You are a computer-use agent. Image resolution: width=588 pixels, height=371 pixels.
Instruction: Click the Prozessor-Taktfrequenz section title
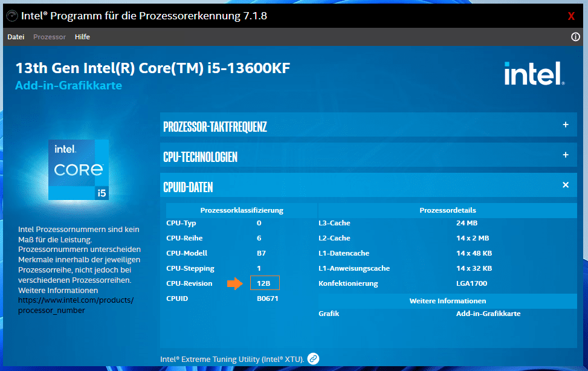(x=215, y=127)
